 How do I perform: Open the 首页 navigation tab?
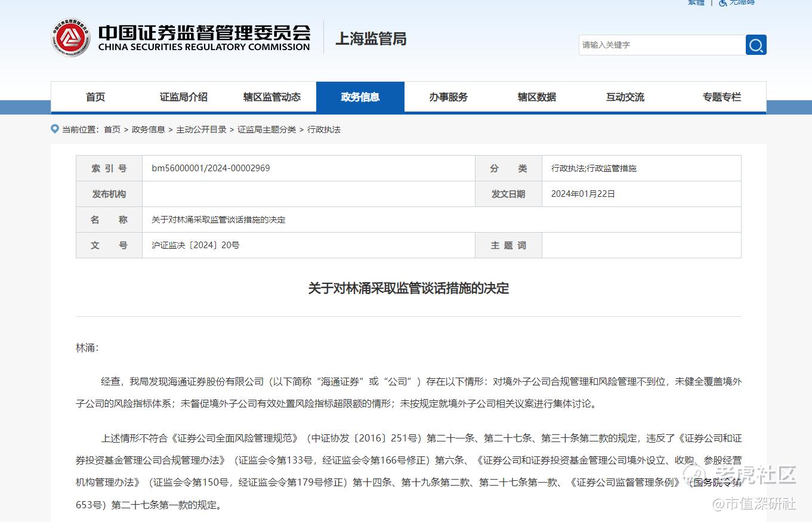point(95,97)
